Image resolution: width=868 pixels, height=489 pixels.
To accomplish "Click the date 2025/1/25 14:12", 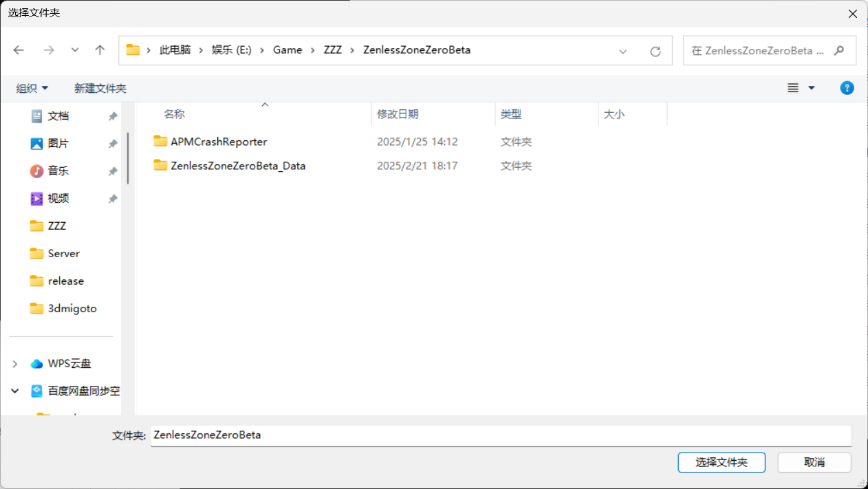I will 417,142.
